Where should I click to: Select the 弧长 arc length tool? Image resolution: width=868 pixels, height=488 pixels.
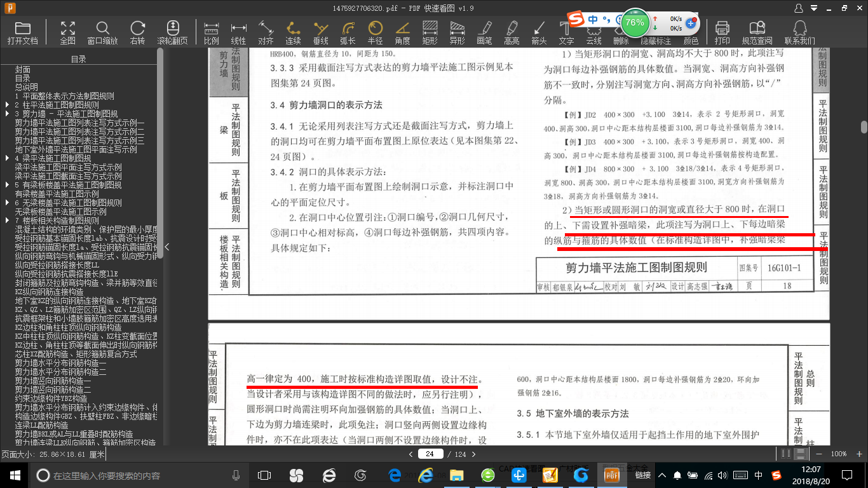click(348, 32)
